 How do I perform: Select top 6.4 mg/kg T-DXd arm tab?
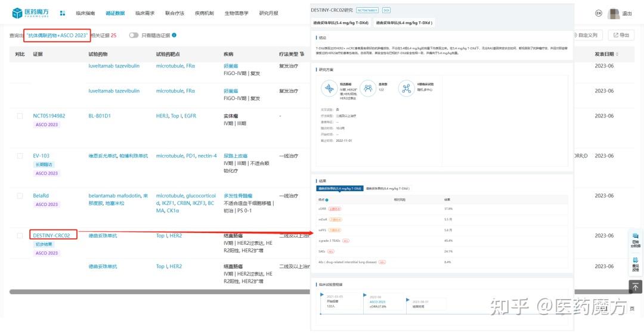(404, 23)
